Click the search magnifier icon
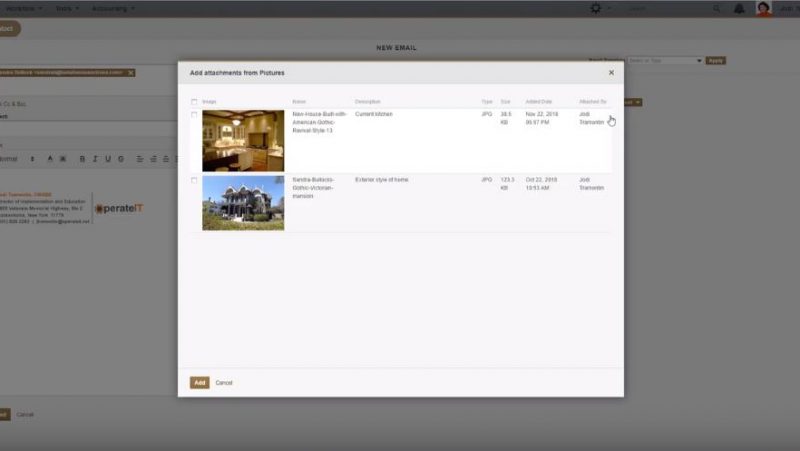 717,8
